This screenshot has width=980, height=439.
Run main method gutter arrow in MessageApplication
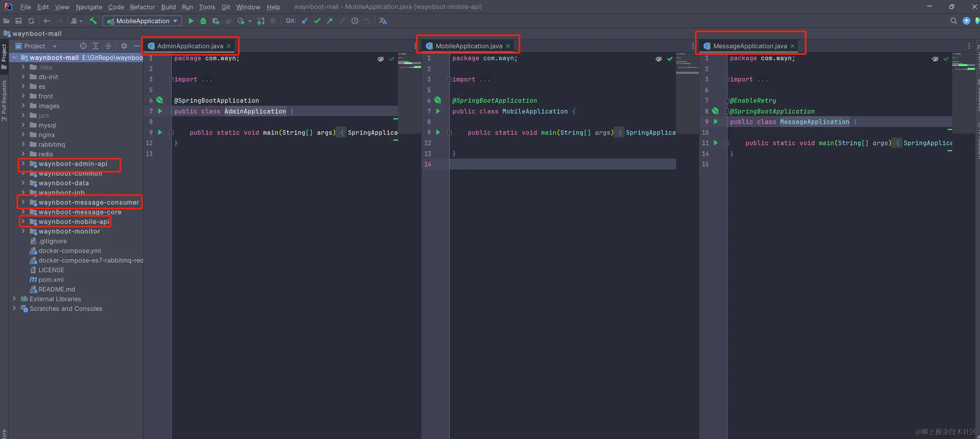point(715,143)
